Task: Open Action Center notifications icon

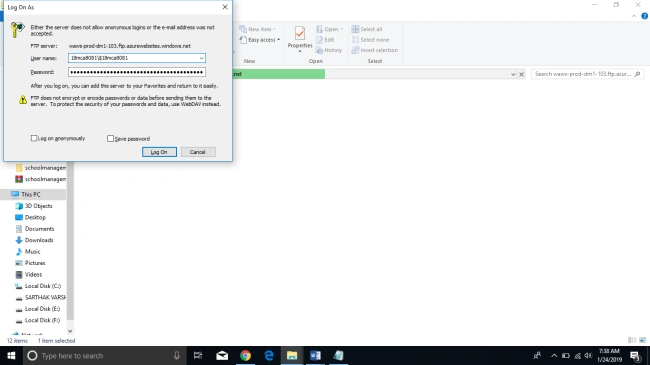Action: (635, 355)
